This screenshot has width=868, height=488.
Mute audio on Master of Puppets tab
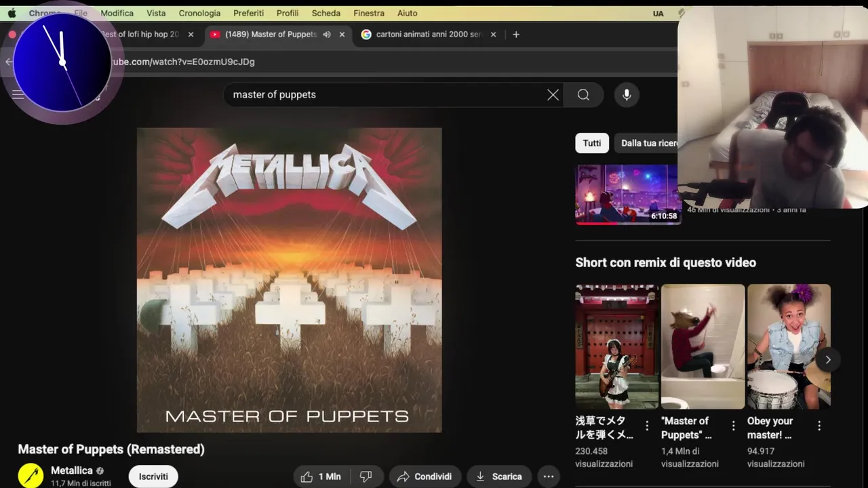pyautogui.click(x=327, y=35)
